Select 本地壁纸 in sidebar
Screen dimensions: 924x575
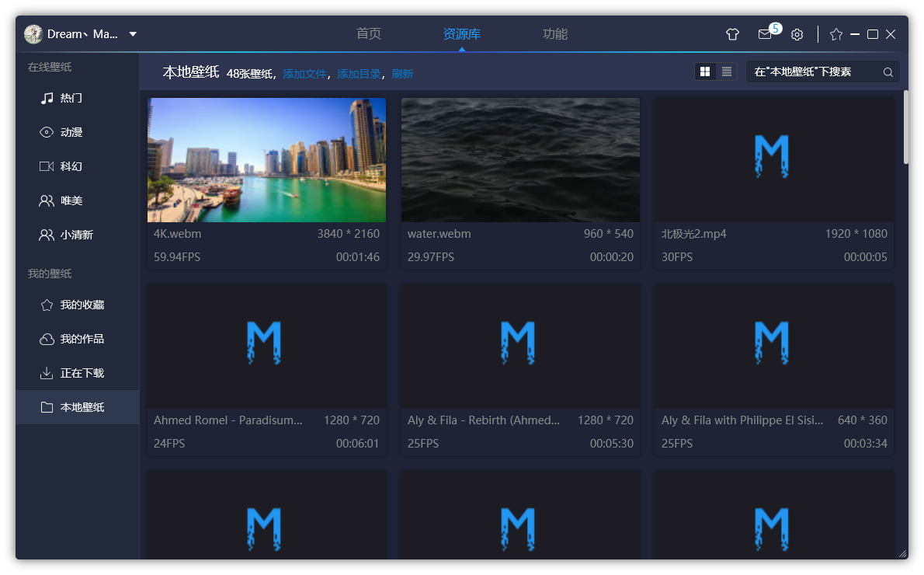(x=78, y=407)
